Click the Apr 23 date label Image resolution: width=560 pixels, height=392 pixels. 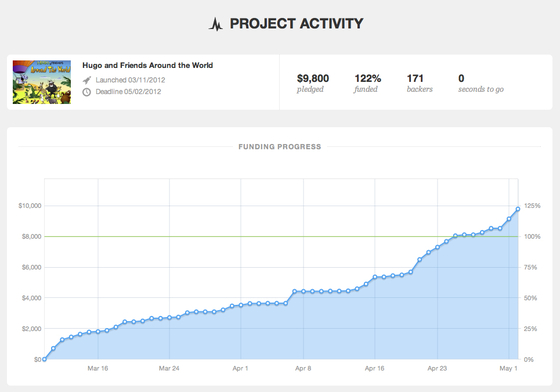tap(437, 368)
